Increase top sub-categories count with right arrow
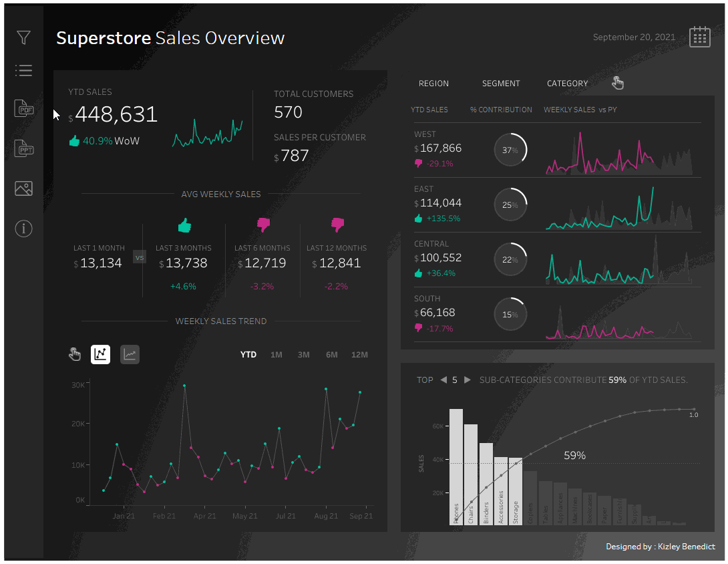The height and width of the screenshot is (564, 728). [468, 380]
